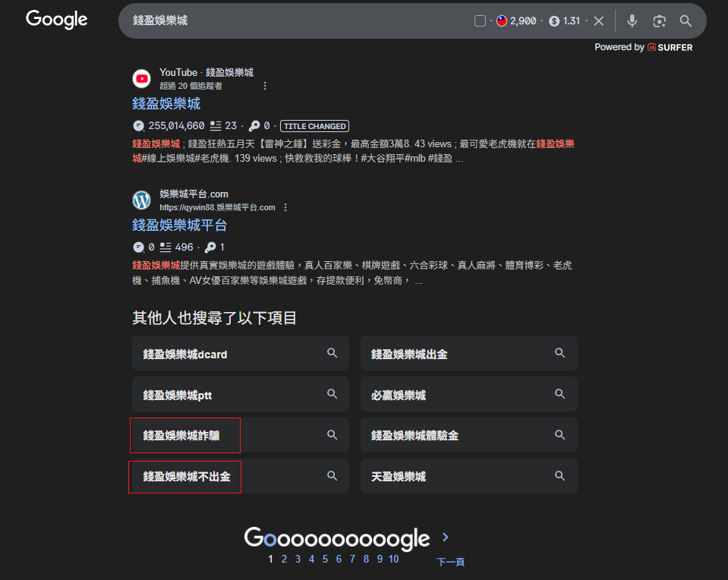The image size is (728, 580).
Task: Click the qywin88 URL text
Action: pyautogui.click(x=217, y=207)
